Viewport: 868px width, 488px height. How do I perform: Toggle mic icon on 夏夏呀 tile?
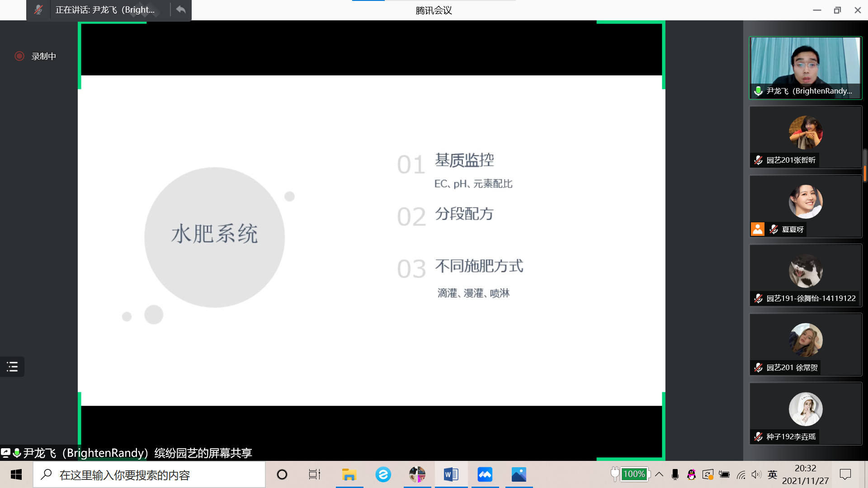pos(774,229)
